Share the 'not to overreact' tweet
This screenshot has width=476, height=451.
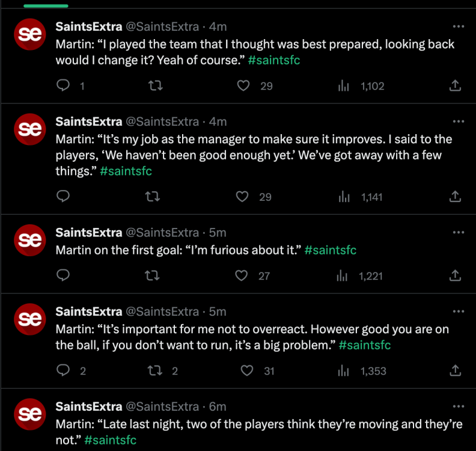[455, 370]
